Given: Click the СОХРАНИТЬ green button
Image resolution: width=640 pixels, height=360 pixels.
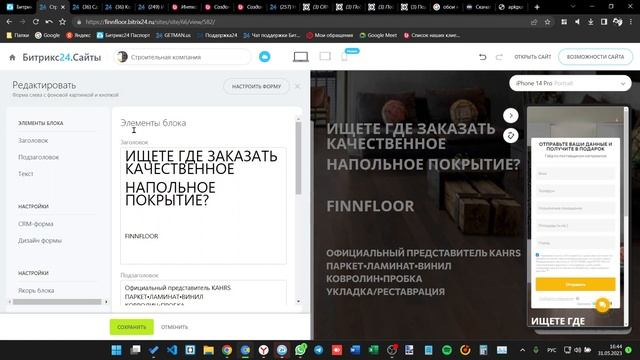Looking at the screenshot, I should [x=131, y=327].
